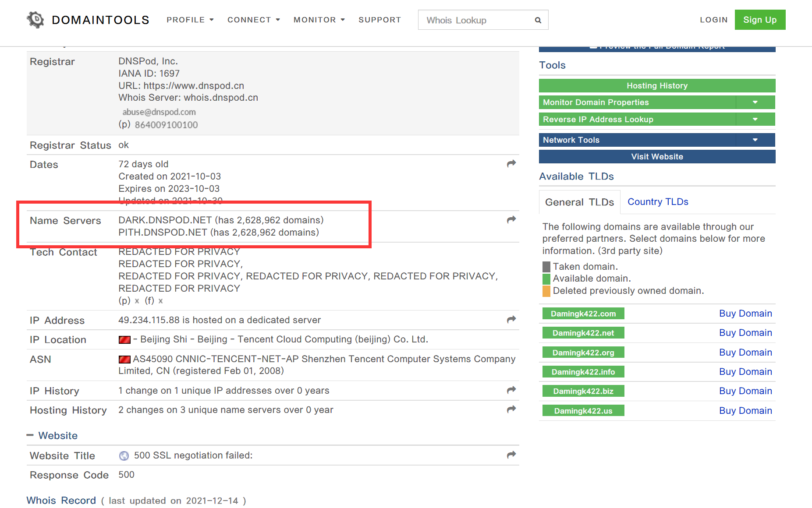This screenshot has height=508, width=812.
Task: Click Buy Domain for Damingk422.org
Action: (x=745, y=353)
